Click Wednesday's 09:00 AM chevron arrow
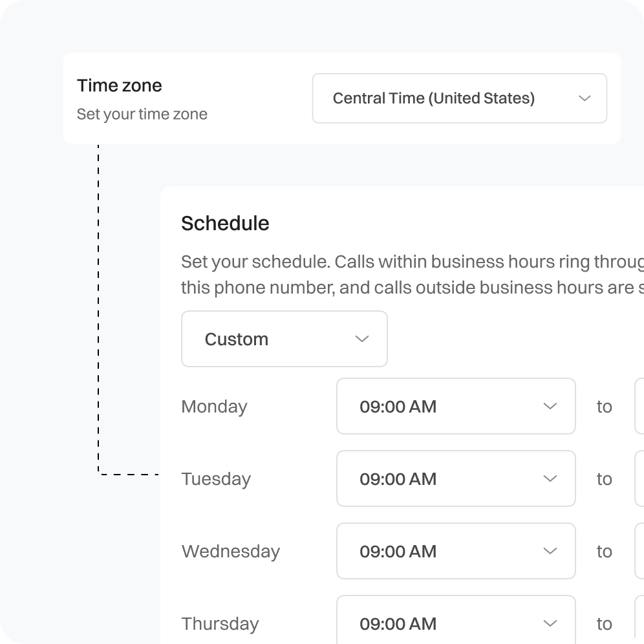Viewport: 644px width, 644px height. [x=550, y=551]
